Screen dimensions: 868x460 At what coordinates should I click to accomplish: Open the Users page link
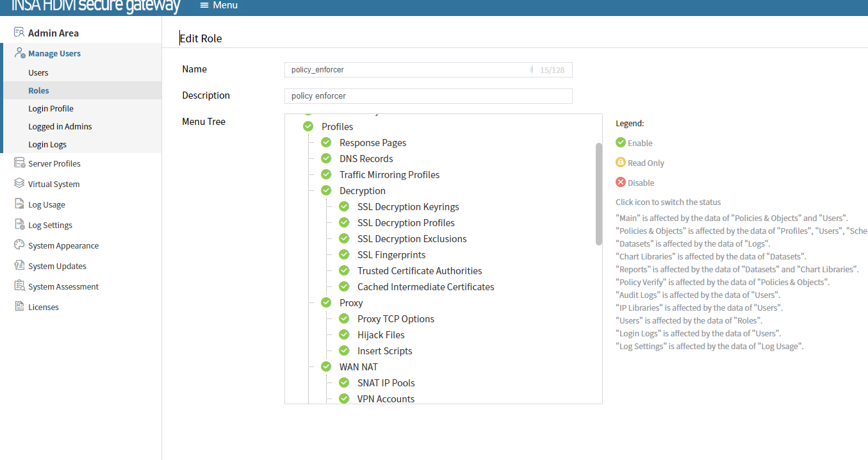click(x=38, y=72)
